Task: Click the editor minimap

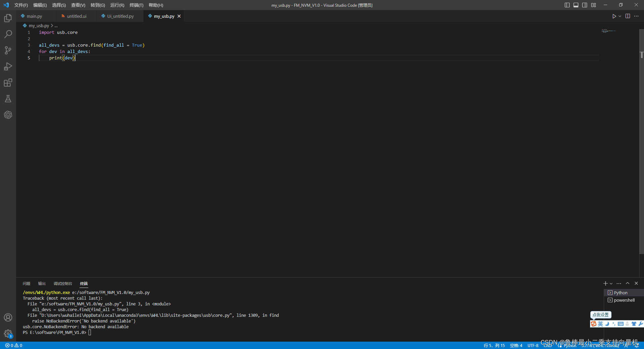Action: pos(609,31)
